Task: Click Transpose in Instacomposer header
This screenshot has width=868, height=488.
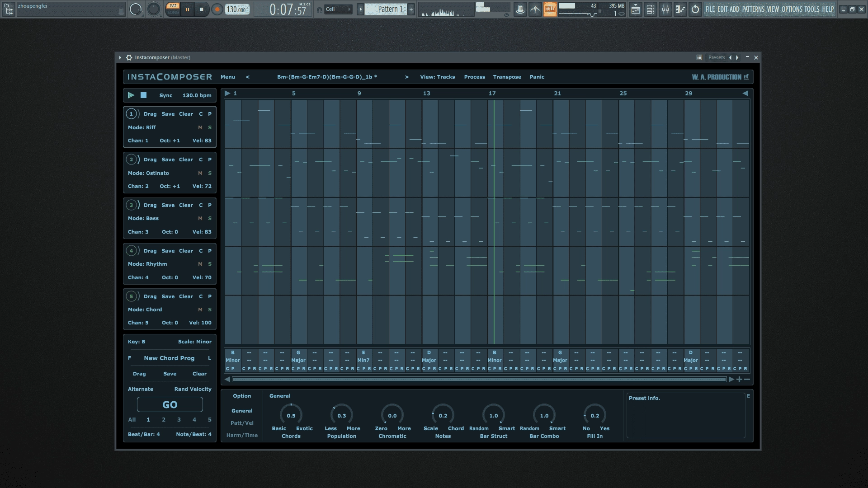Action: 507,77
